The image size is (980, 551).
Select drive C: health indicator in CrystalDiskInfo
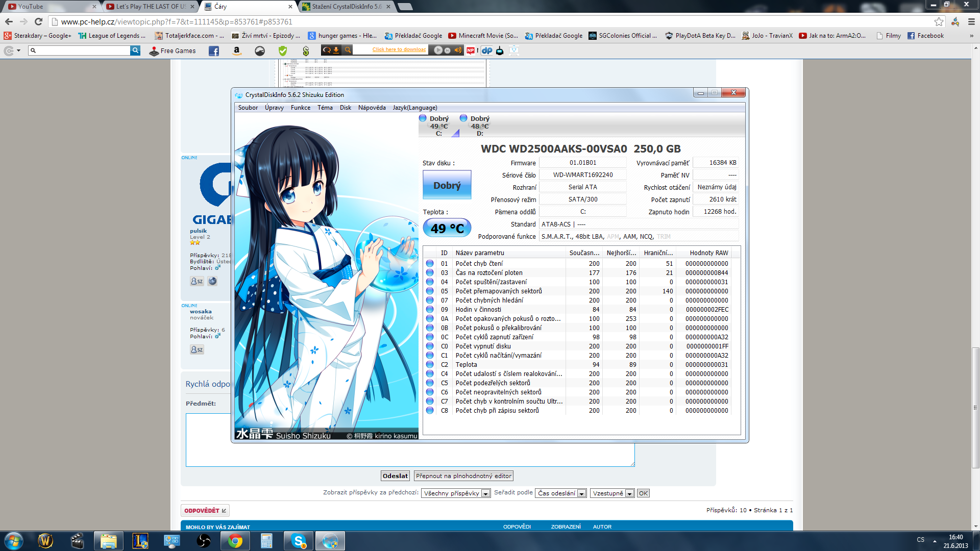click(x=438, y=126)
